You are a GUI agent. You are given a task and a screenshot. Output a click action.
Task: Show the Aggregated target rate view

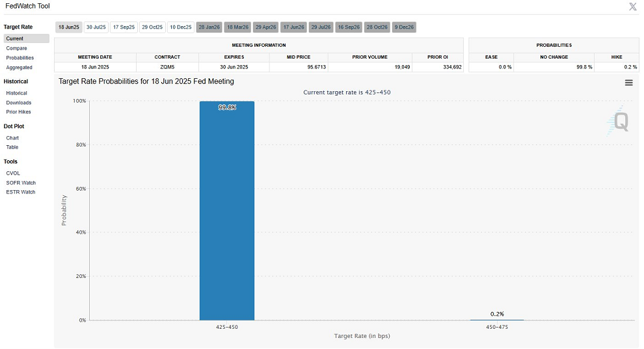[19, 68]
